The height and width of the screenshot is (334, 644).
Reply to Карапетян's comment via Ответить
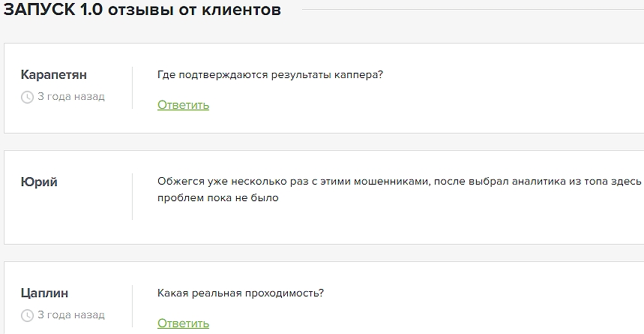(x=183, y=105)
